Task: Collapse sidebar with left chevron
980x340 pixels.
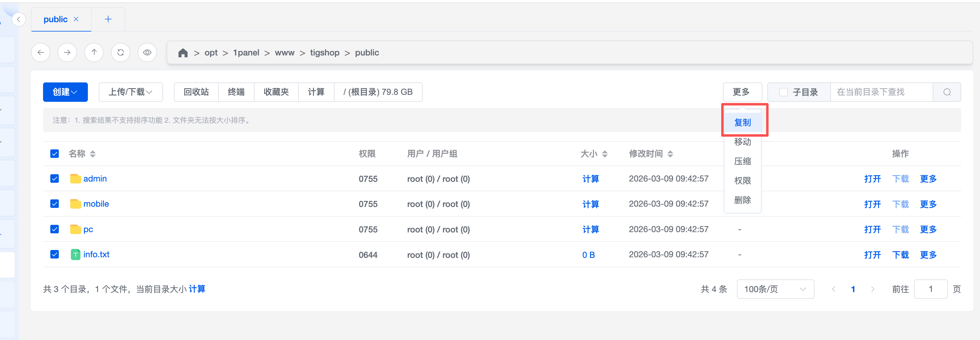Action: [x=19, y=19]
